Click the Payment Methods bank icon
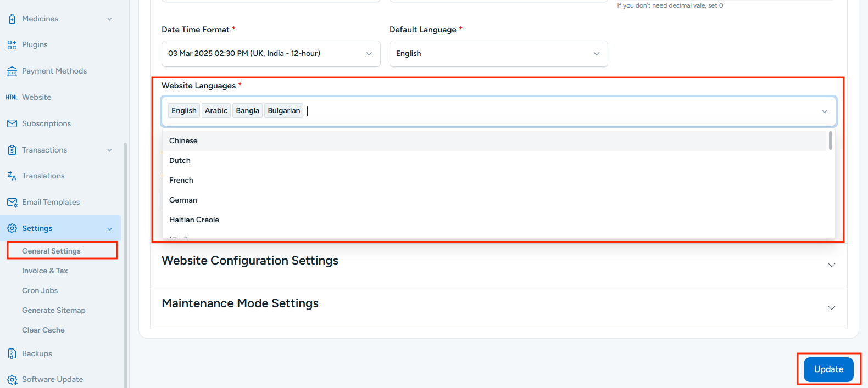 click(12, 71)
